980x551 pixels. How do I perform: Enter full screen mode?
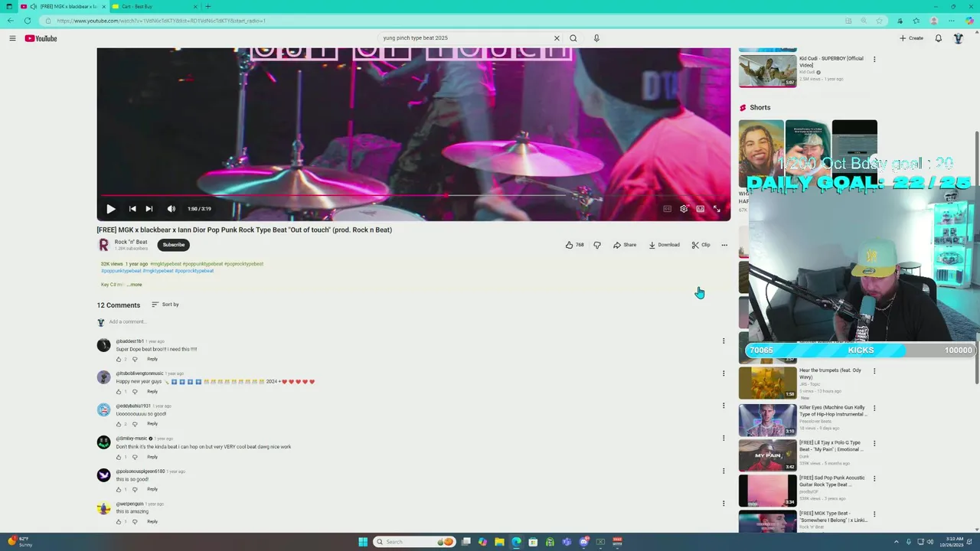[x=717, y=209]
